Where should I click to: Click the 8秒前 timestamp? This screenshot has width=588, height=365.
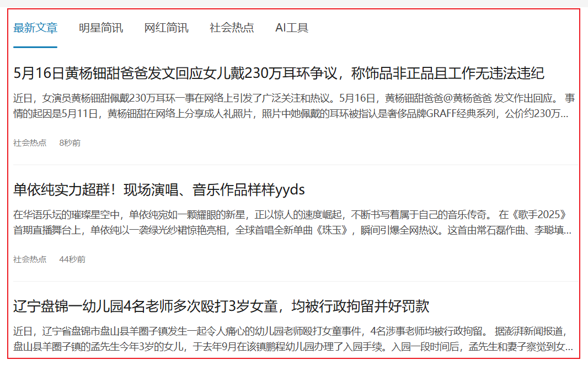[x=70, y=142]
